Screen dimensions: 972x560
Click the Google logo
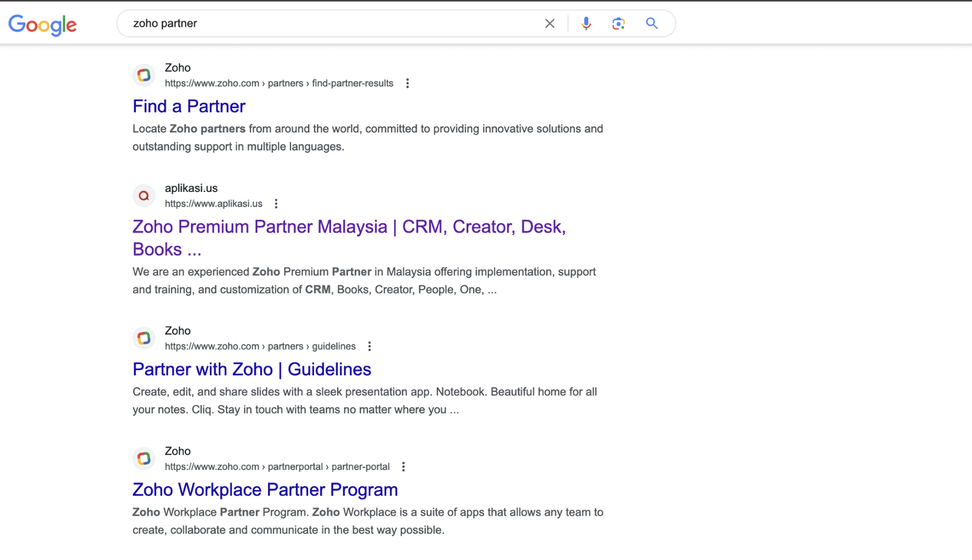pyautogui.click(x=43, y=25)
